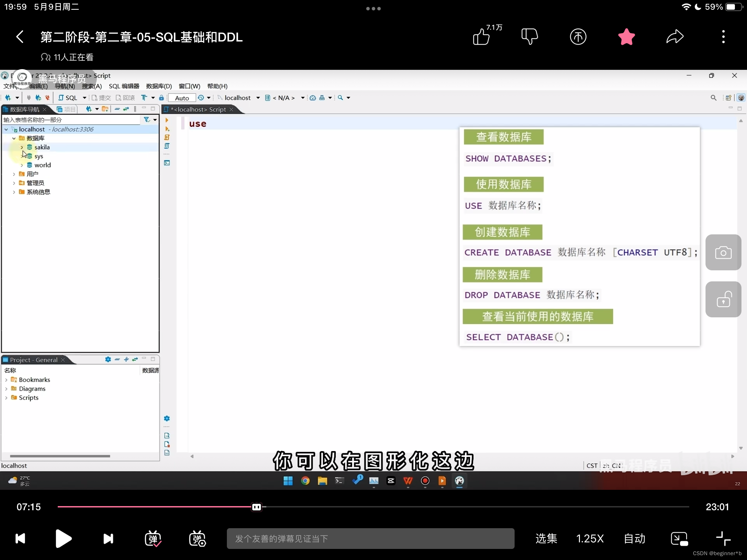Viewport: 747px width, 560px height.
Task: Expand the Bookmarks folder
Action: (x=6, y=380)
